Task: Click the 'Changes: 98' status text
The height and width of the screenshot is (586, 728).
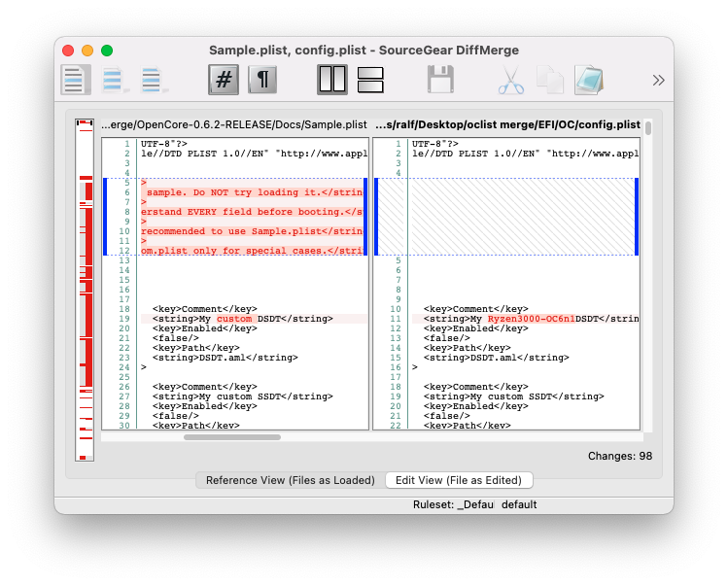Action: tap(620, 456)
